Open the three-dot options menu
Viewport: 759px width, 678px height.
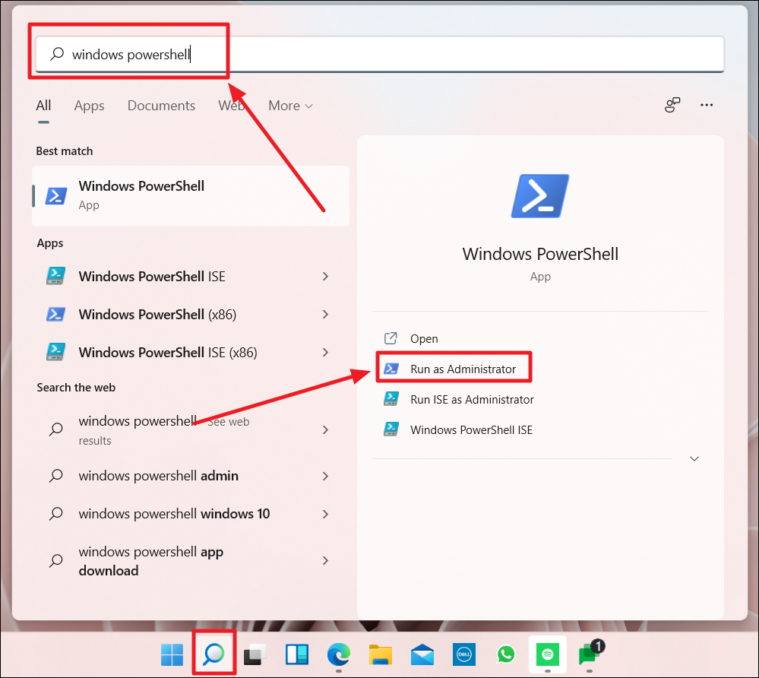click(x=706, y=105)
